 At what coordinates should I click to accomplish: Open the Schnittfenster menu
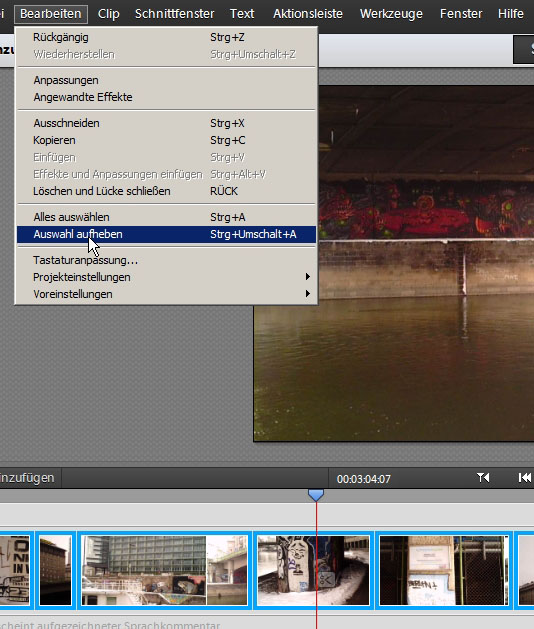[x=175, y=14]
